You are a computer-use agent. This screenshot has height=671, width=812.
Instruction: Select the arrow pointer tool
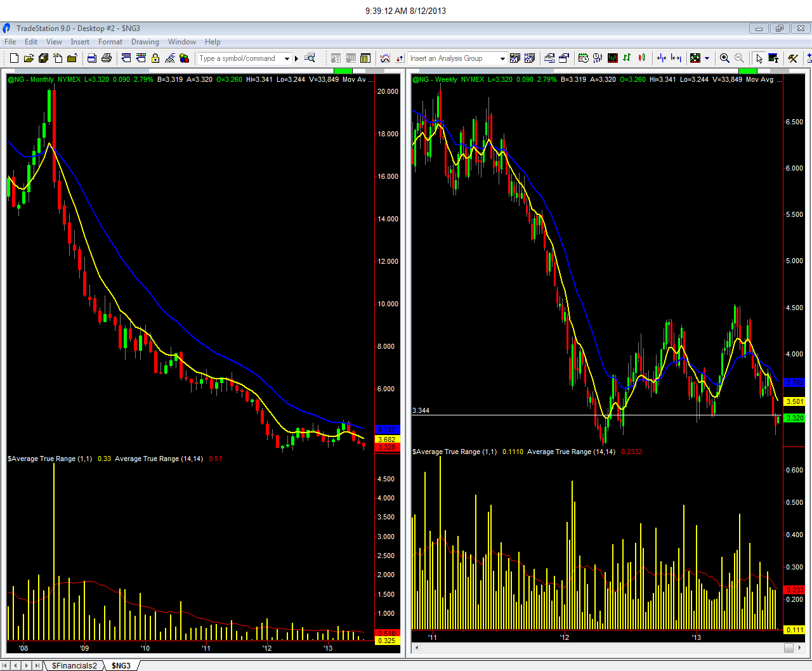coord(759,58)
